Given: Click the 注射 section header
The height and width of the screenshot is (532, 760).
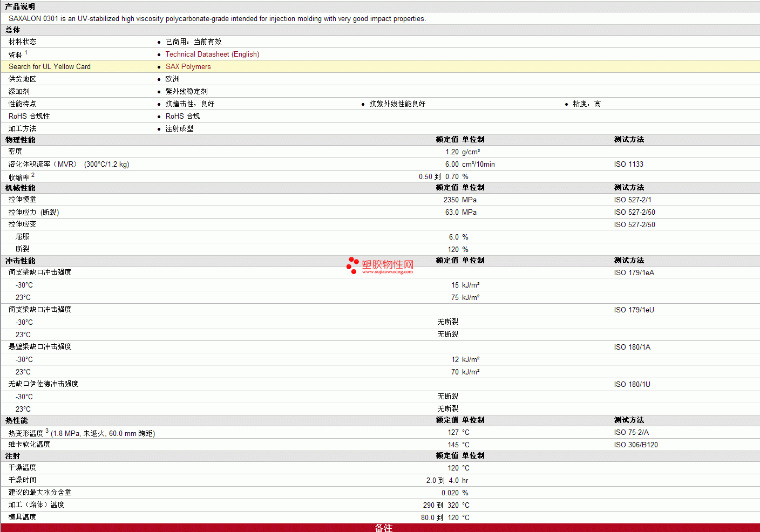Looking at the screenshot, I should click(x=12, y=456).
